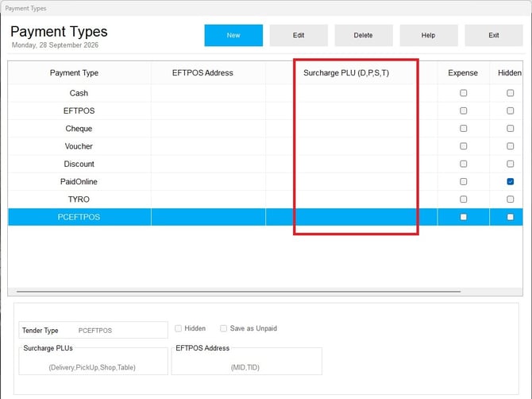Click the New button
This screenshot has height=399, width=532.
tap(233, 35)
